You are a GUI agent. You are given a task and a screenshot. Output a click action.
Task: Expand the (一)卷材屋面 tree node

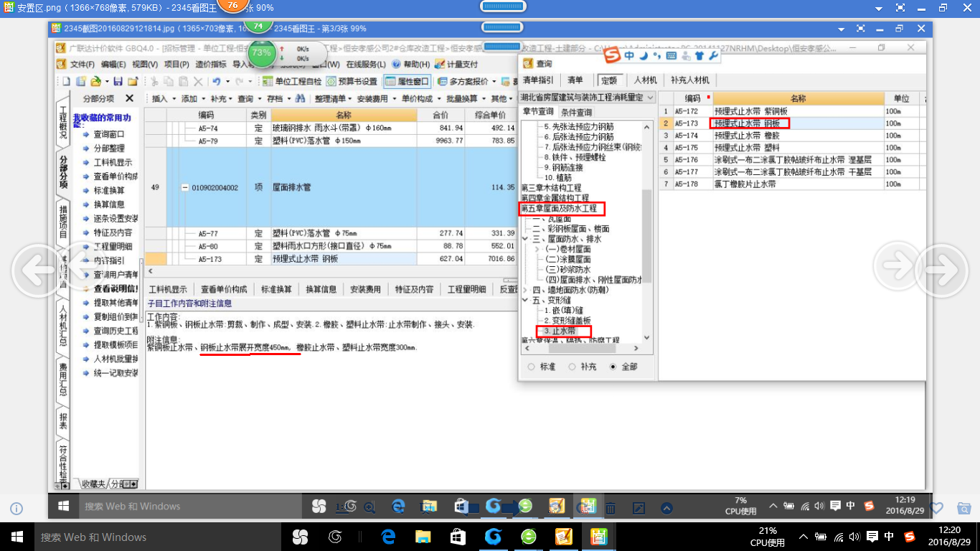click(537, 249)
